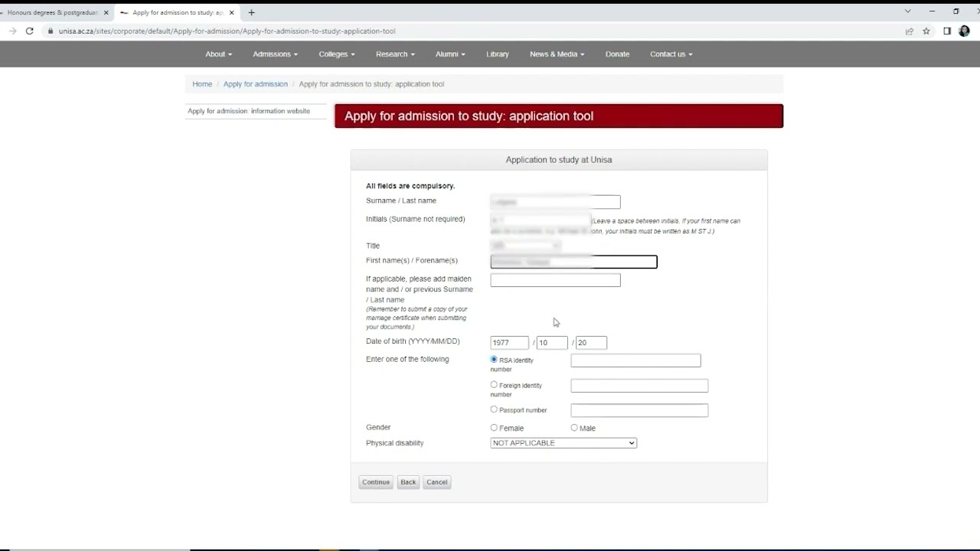This screenshot has width=980, height=551.
Task: Click the birth day field showing 20
Action: [x=591, y=343]
